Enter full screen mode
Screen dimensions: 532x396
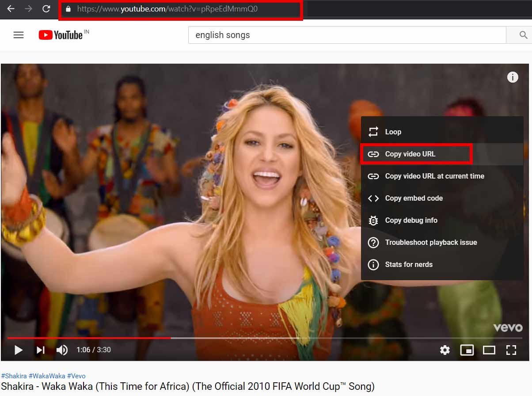click(x=511, y=350)
